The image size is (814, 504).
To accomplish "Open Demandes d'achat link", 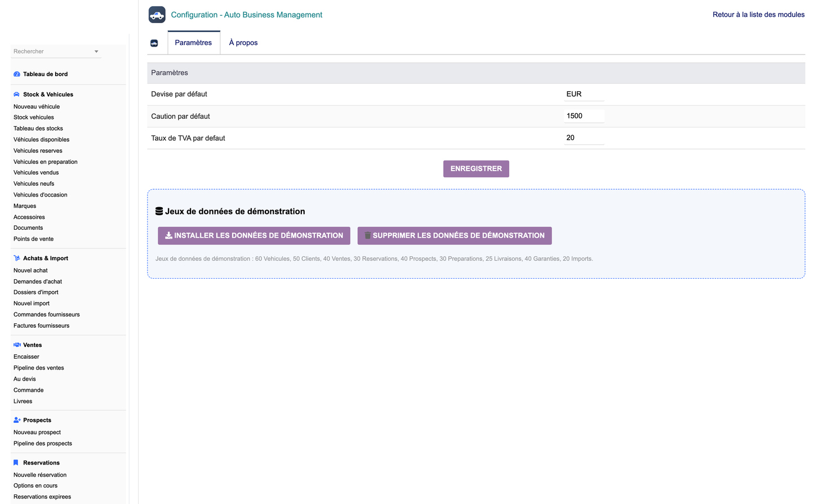I will (x=38, y=282).
